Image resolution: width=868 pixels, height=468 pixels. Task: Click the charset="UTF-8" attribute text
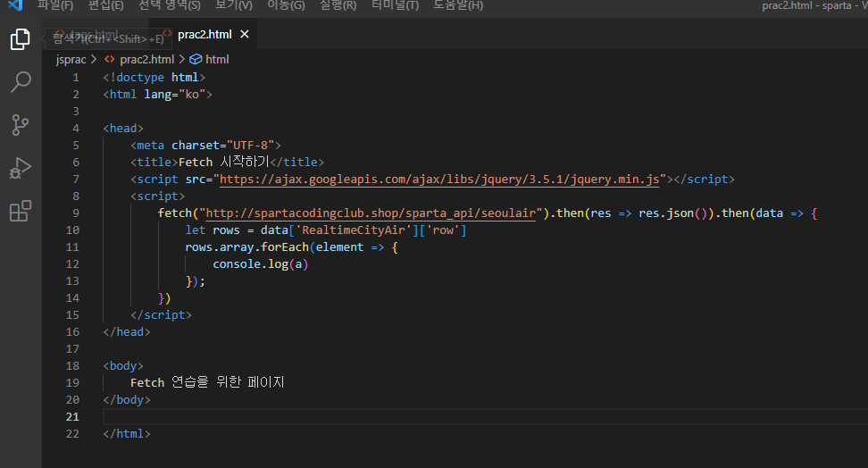[x=222, y=145]
